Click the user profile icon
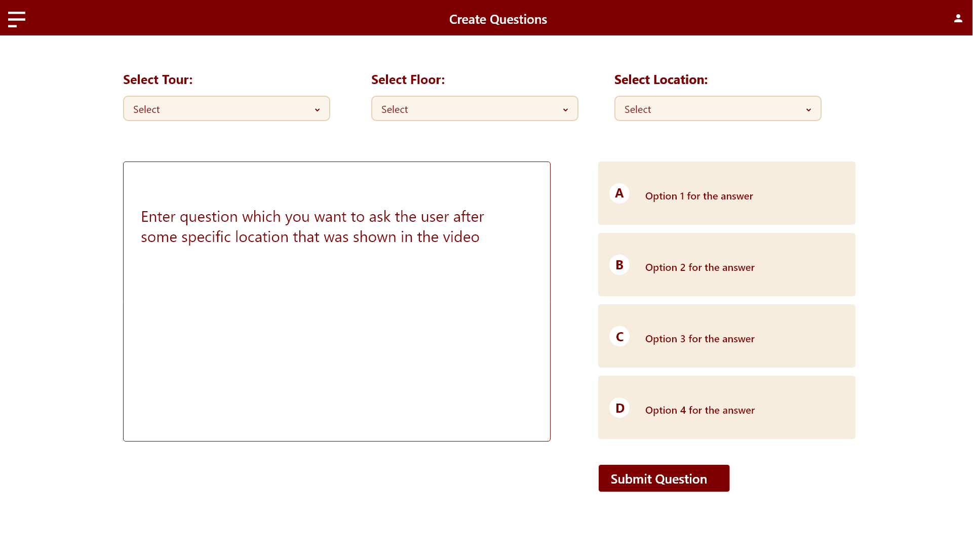This screenshot has width=973, height=560. point(958,19)
